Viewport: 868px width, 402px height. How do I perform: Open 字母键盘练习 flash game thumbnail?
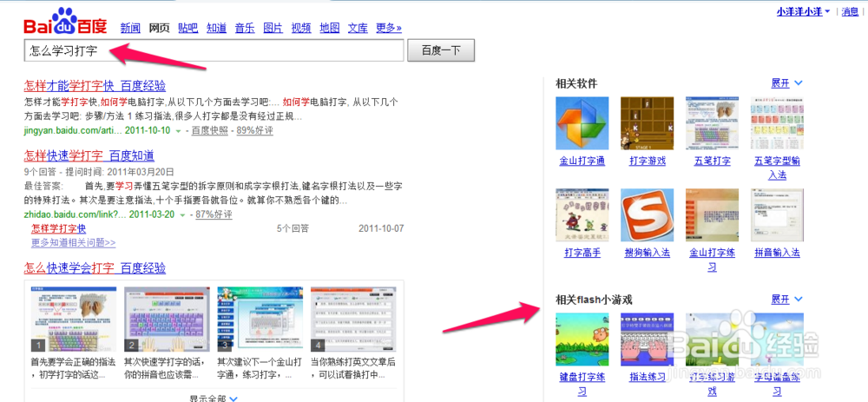point(777,339)
